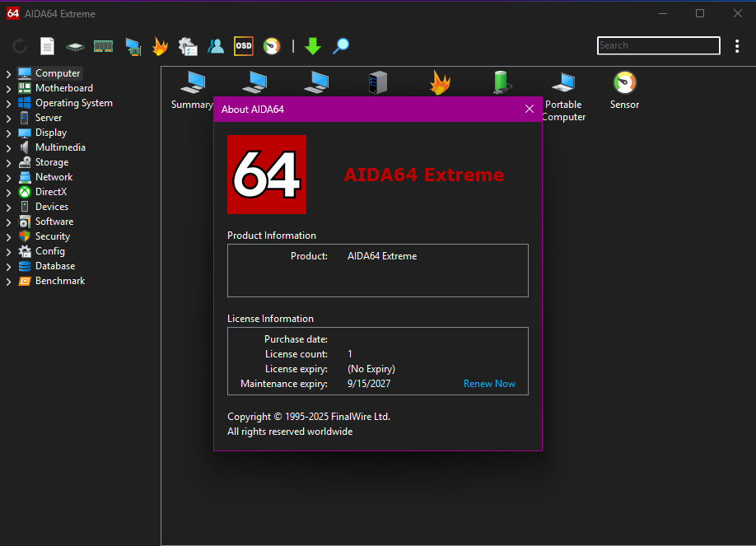Expand the Display tree node
Viewport: 756px width, 546px height.
8,133
